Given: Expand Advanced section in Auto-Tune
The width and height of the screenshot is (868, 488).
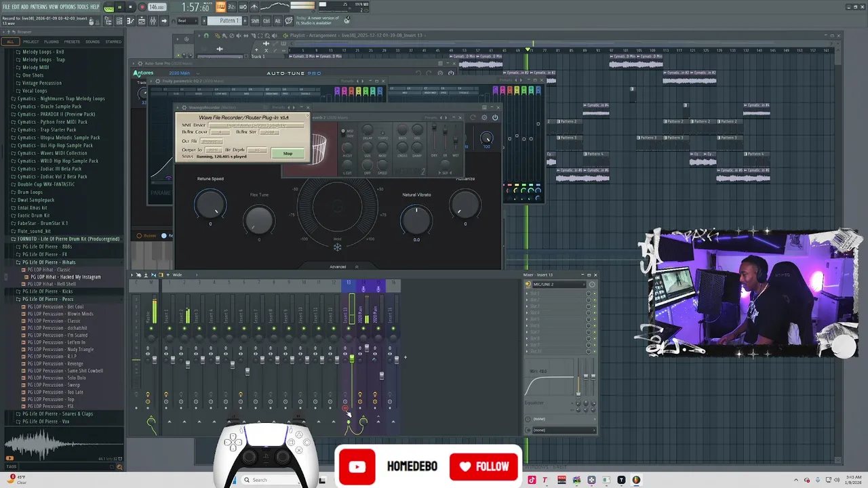Looking at the screenshot, I should tap(338, 267).
